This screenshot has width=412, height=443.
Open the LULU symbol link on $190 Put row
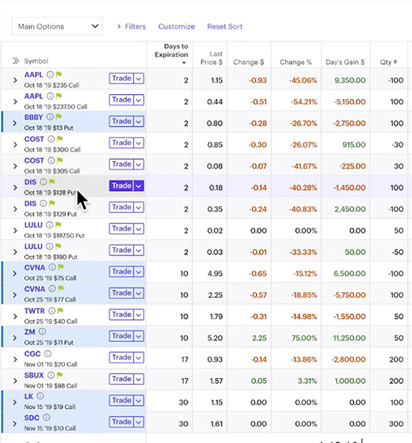[33, 246]
